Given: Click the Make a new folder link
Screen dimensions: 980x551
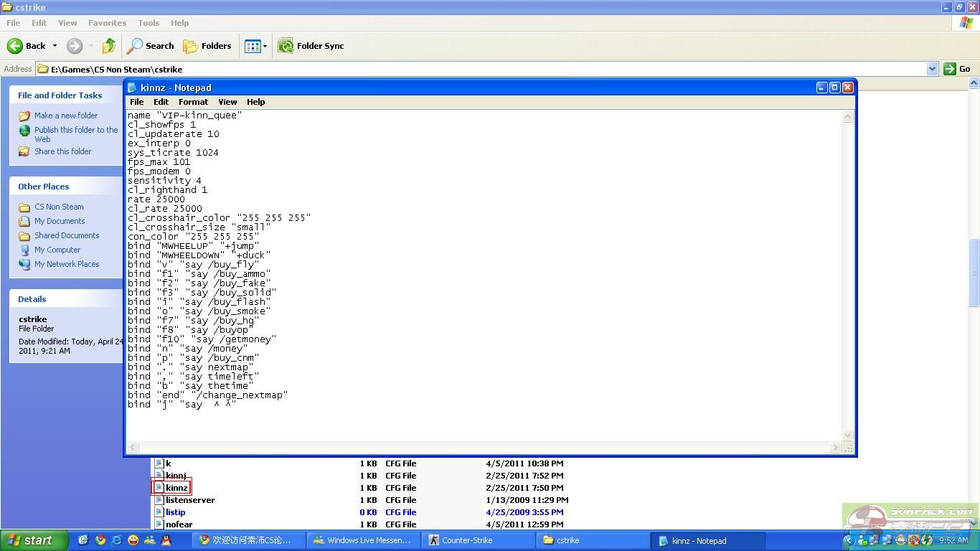Looking at the screenshot, I should pyautogui.click(x=66, y=116).
